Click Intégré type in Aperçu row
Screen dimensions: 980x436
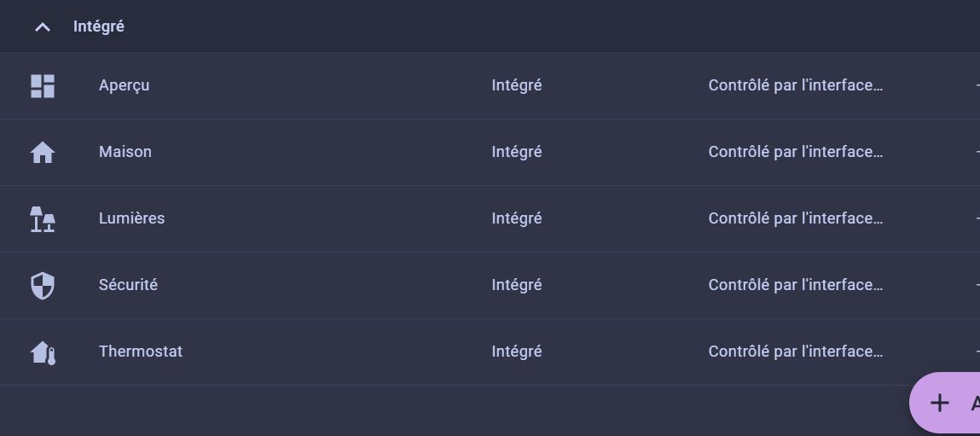[517, 85]
